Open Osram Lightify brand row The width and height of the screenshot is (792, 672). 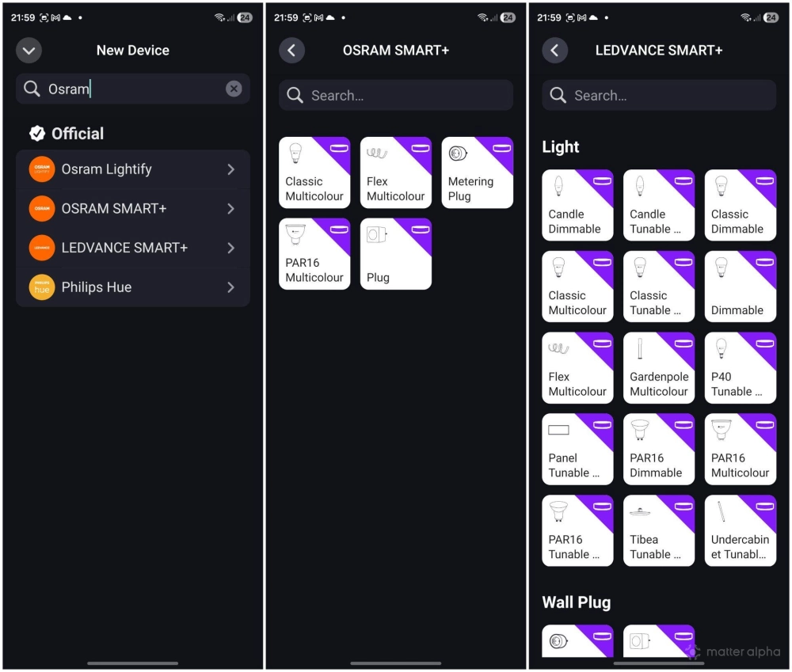(133, 169)
